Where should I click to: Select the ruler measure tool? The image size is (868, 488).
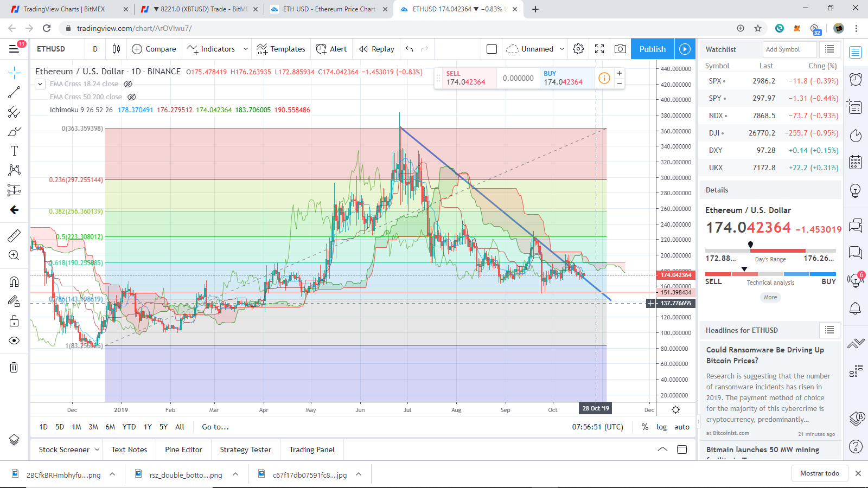(x=14, y=235)
